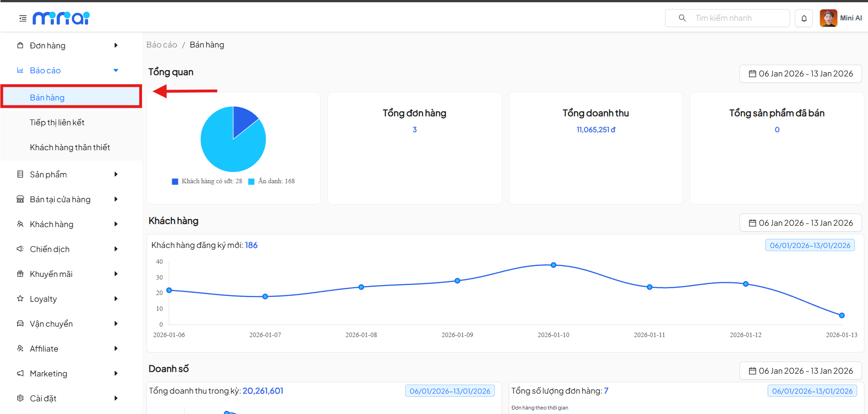This screenshot has width=868, height=414.
Task: Select Tiếp thị liên kết submenu item
Action: tap(57, 123)
